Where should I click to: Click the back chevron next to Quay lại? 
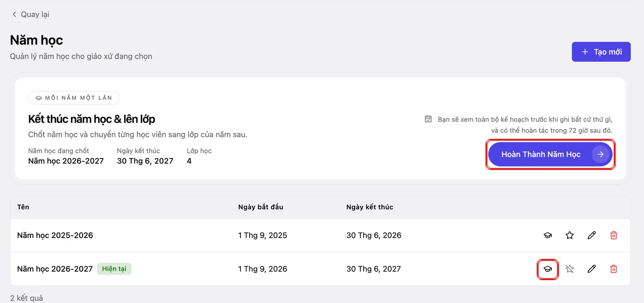click(x=14, y=14)
